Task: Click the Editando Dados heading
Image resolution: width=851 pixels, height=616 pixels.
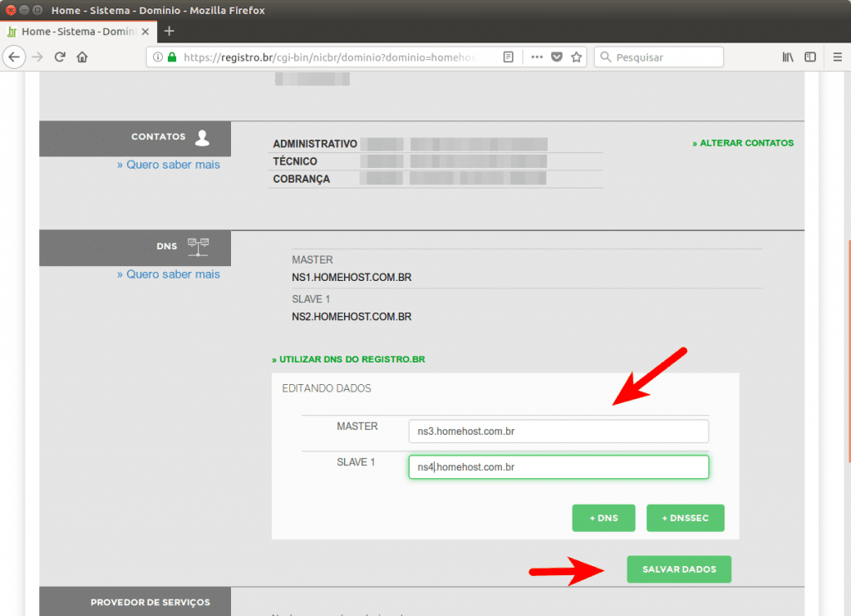Action: [x=326, y=388]
